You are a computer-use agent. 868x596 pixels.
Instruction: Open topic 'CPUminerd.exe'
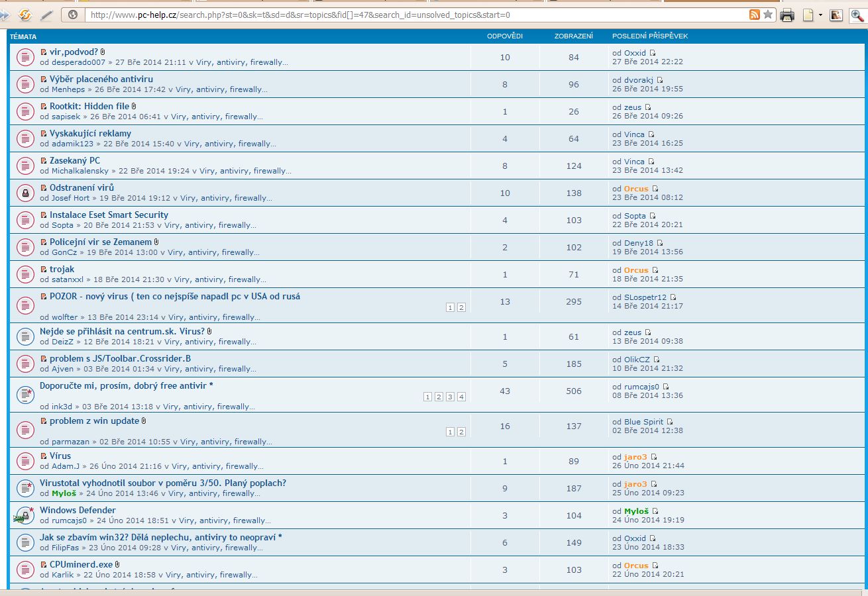(81, 564)
